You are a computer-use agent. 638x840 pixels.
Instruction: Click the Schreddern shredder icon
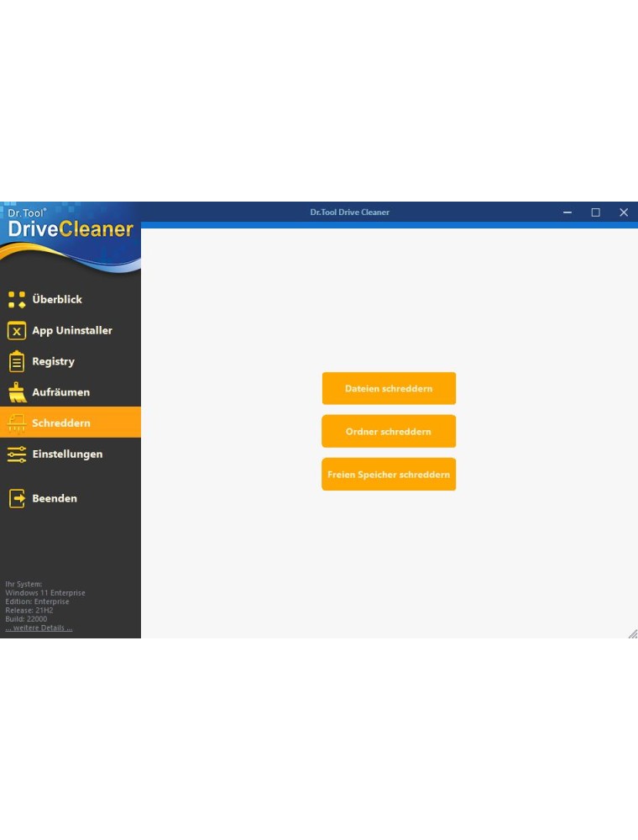click(17, 423)
